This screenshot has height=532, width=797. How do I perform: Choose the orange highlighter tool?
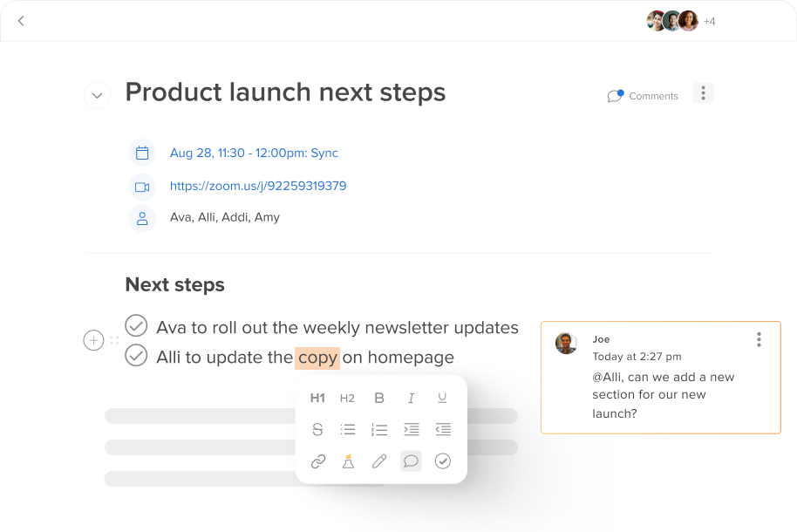348,461
